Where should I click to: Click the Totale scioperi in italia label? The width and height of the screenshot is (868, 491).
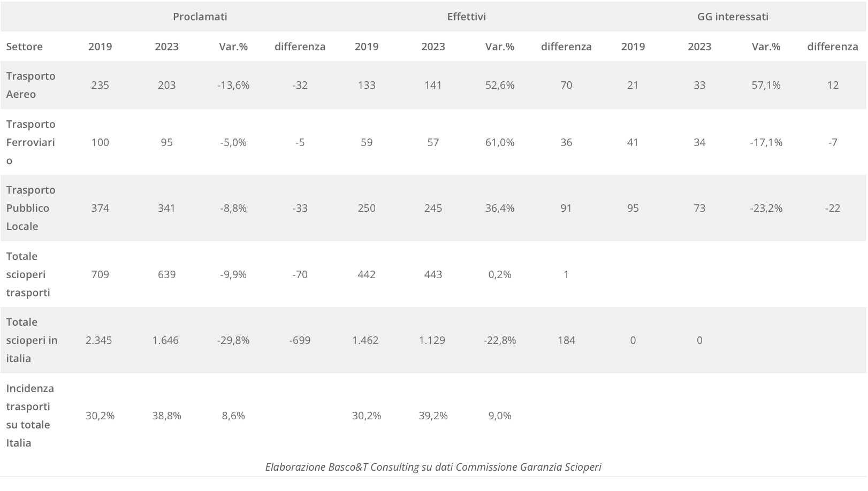tap(32, 340)
